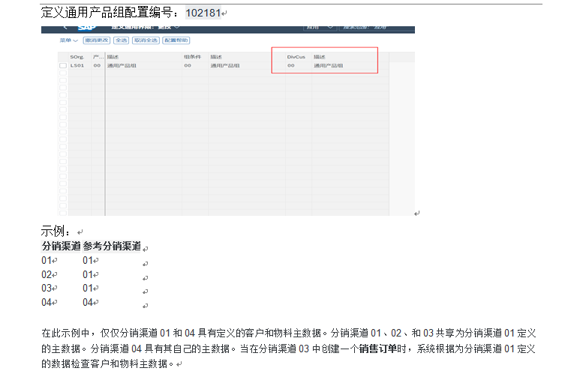This screenshot has width=583, height=392.
Task: Click the SOrg. column header
Action: click(x=77, y=57)
